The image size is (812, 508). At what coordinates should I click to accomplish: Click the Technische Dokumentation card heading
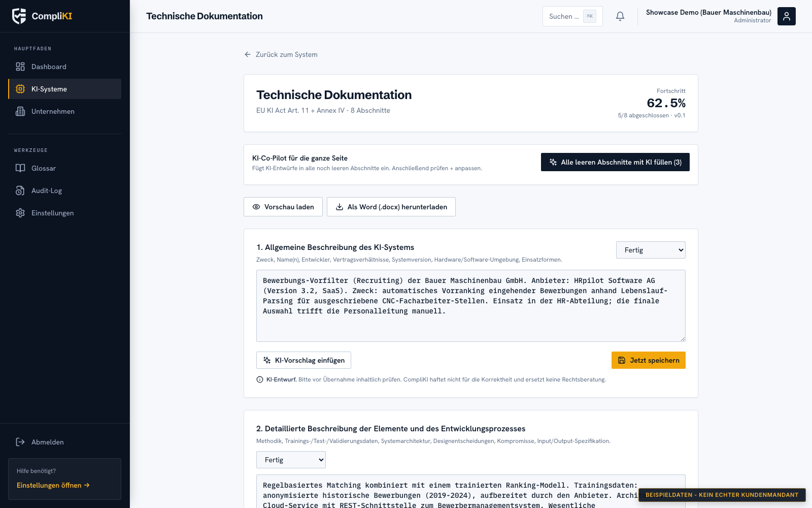point(334,95)
